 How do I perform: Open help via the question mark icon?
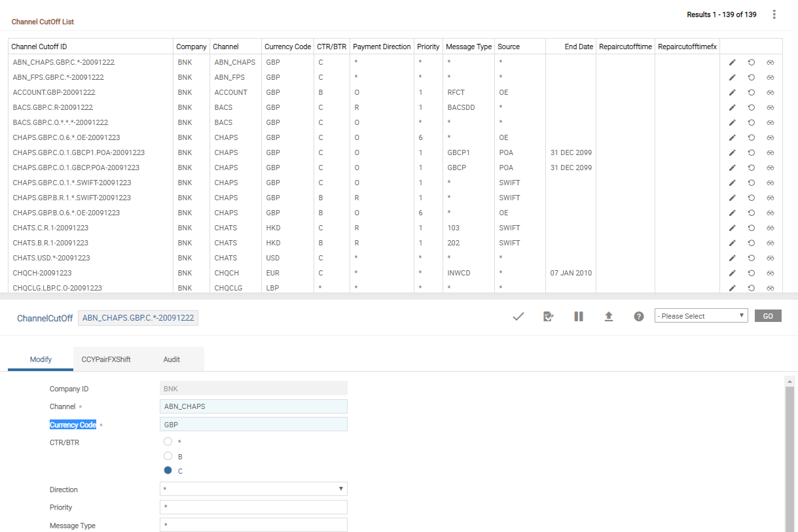[639, 316]
